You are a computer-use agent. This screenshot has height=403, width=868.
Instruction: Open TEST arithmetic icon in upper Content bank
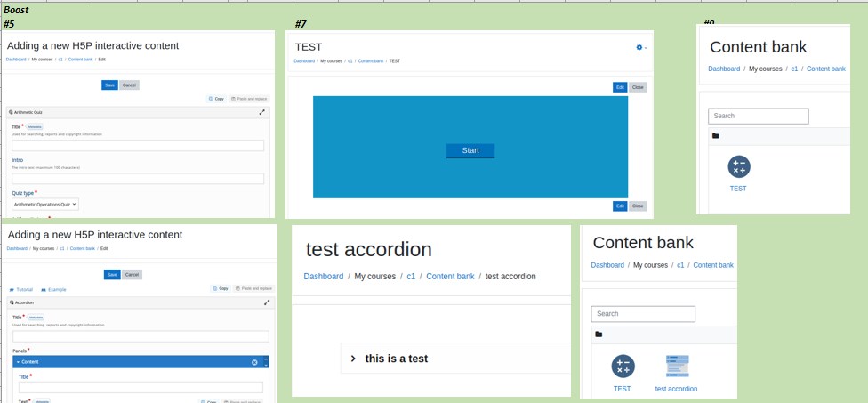(x=738, y=166)
